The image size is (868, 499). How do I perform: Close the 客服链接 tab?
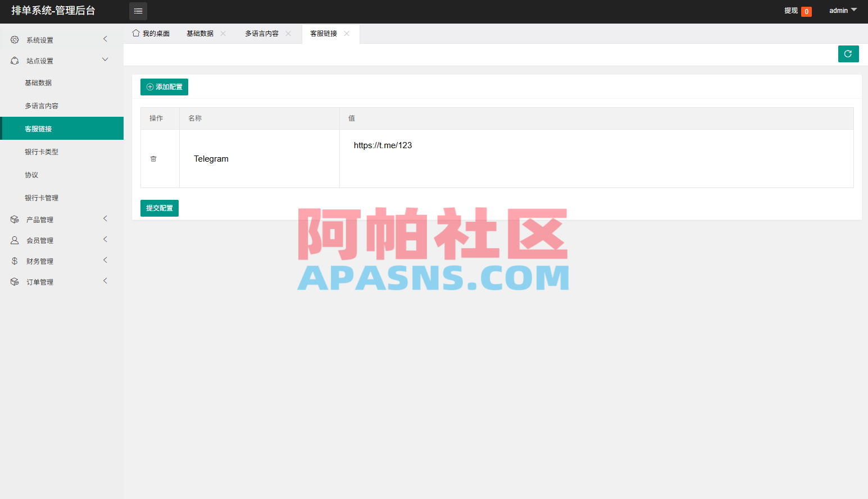tap(347, 34)
